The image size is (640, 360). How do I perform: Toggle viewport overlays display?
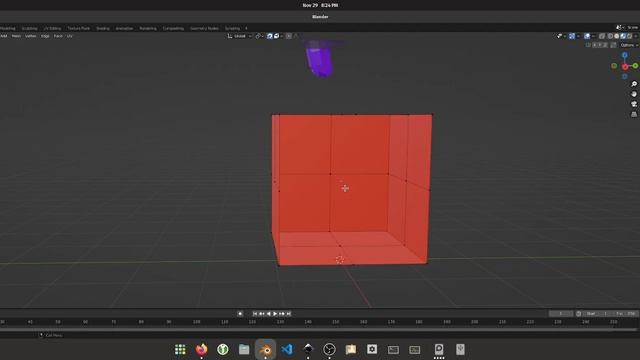pyautogui.click(x=587, y=36)
